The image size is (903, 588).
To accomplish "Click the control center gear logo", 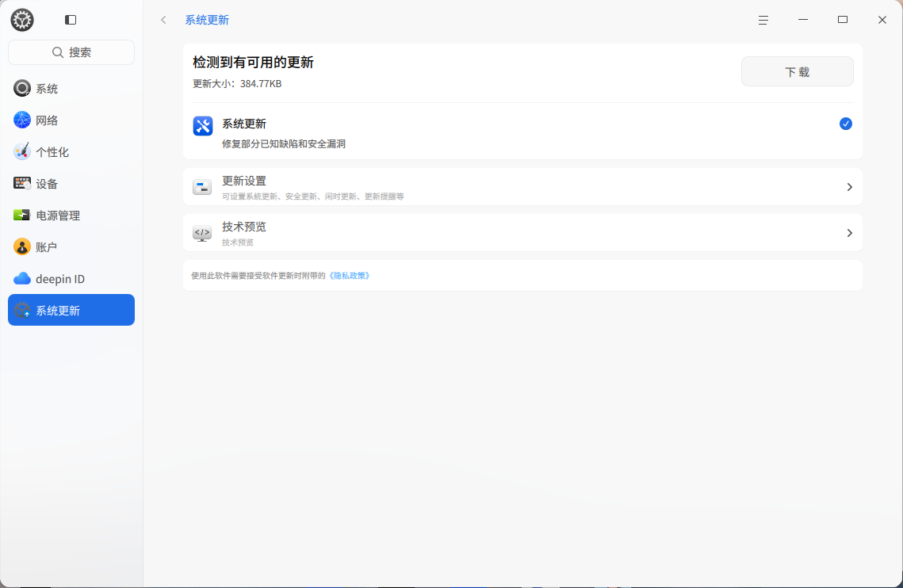I will [22, 20].
